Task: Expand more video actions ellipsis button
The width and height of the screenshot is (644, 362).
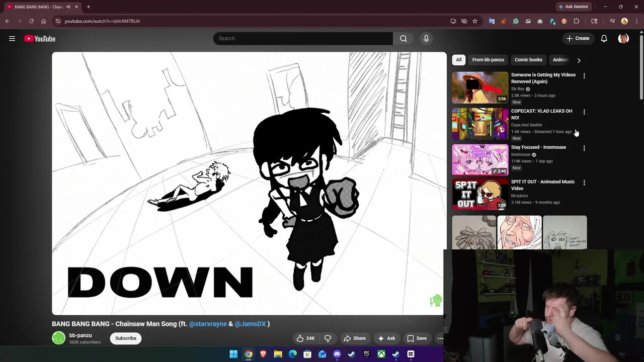Action: point(440,338)
